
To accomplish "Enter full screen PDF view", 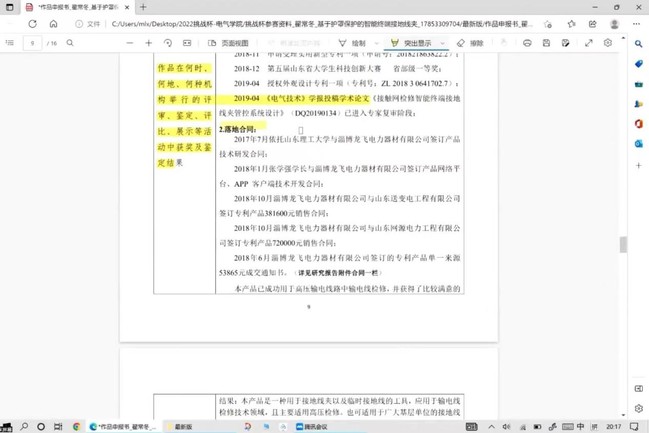I will click(x=589, y=43).
